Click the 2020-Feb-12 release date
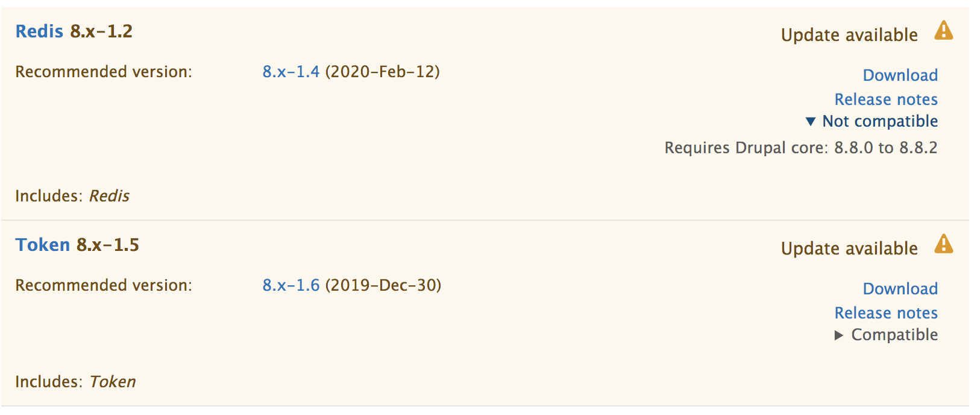Image resolution: width=980 pixels, height=415 pixels. click(x=383, y=72)
